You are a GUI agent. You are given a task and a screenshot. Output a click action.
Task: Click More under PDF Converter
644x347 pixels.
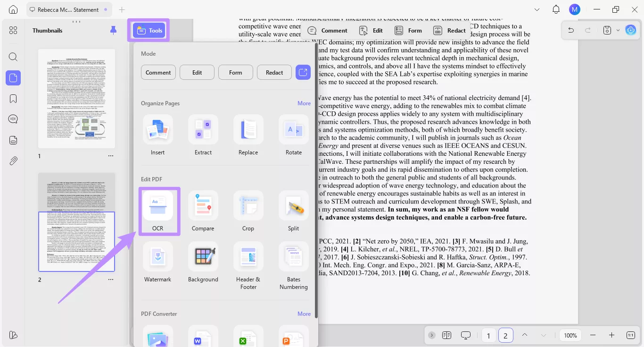pyautogui.click(x=304, y=313)
